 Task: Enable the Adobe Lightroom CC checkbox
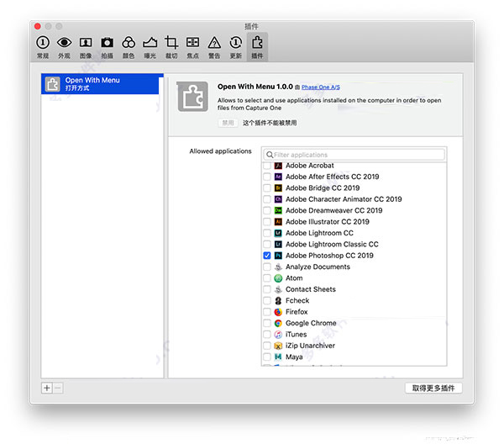click(x=267, y=233)
